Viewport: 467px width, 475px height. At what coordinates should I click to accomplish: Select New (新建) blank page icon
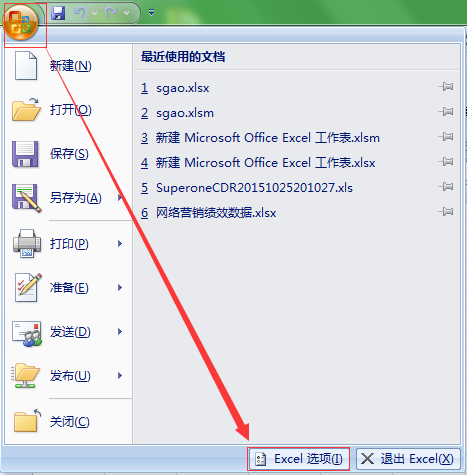(x=26, y=66)
